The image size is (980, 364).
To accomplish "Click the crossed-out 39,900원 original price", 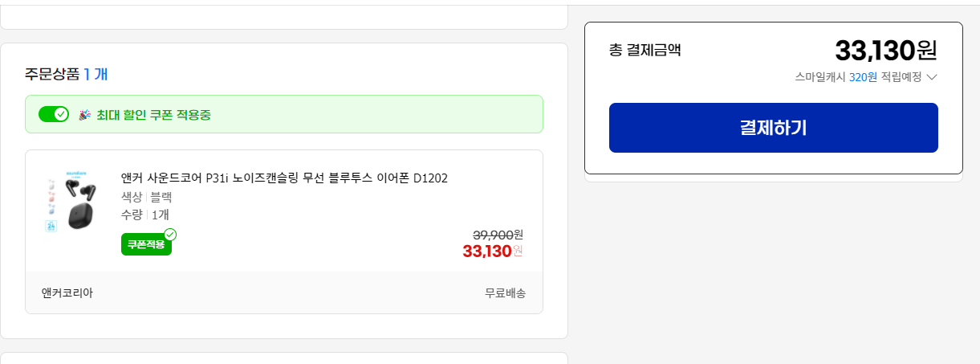I will pos(498,235).
